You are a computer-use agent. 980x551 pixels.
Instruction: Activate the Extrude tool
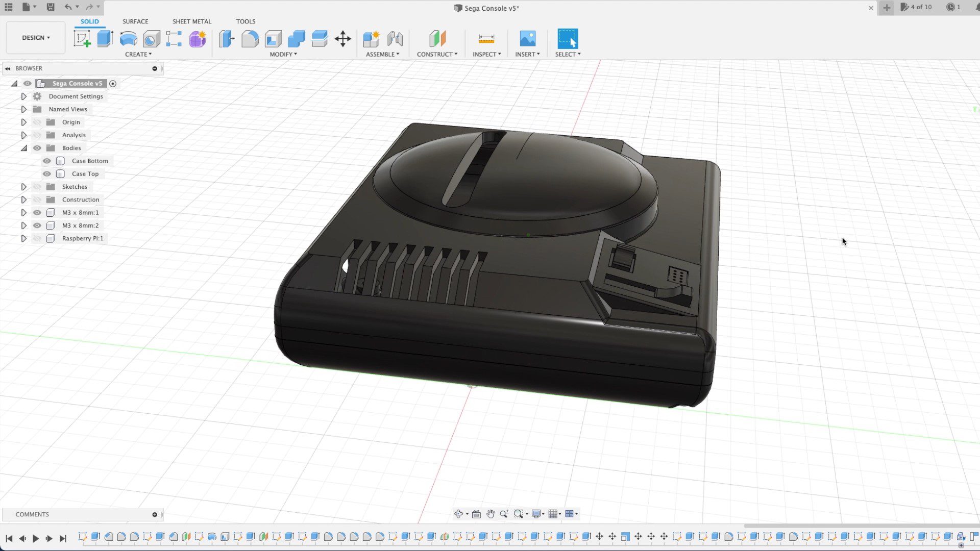[x=105, y=39]
